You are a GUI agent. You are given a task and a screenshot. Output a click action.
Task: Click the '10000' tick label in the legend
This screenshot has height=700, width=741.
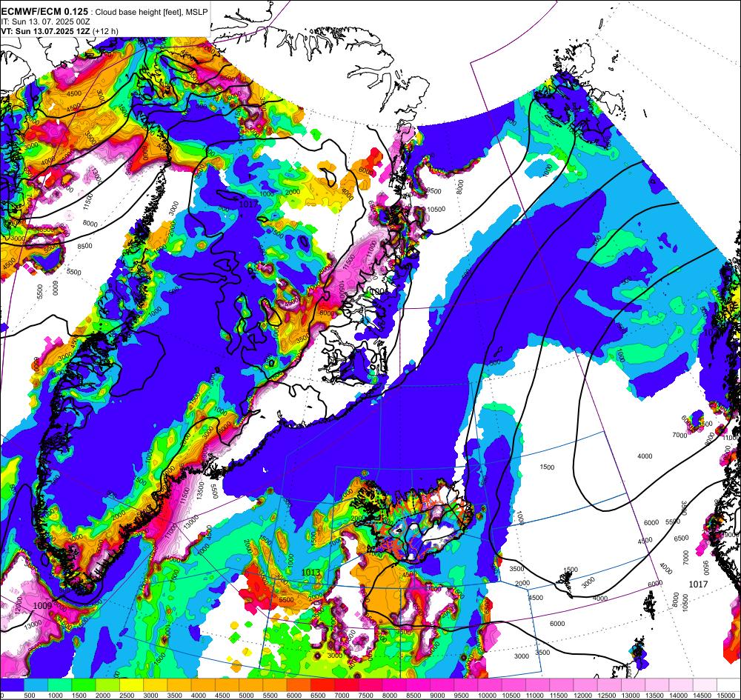click(x=488, y=696)
